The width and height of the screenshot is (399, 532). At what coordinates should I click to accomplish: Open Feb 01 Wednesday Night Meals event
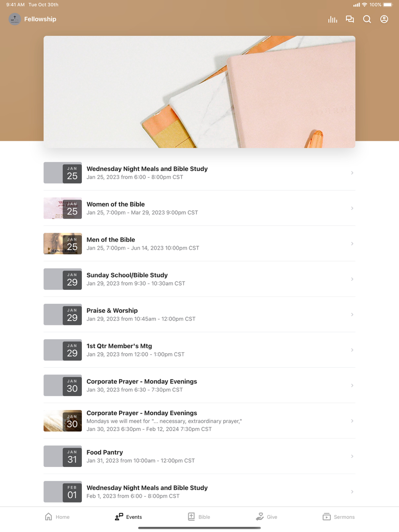tap(199, 492)
